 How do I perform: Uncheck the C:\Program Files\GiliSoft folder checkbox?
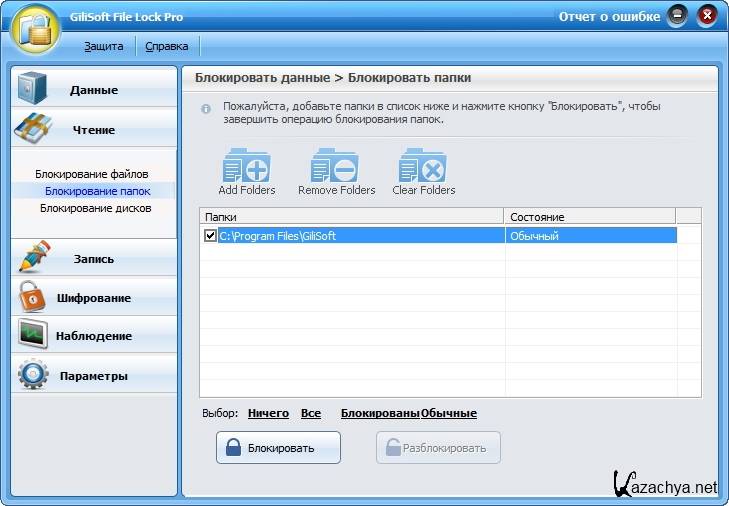pos(210,236)
